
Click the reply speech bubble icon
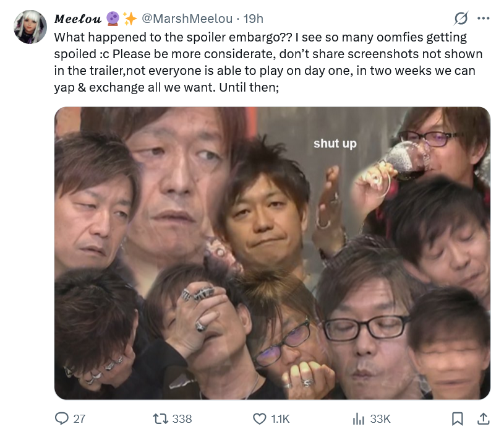coord(62,418)
